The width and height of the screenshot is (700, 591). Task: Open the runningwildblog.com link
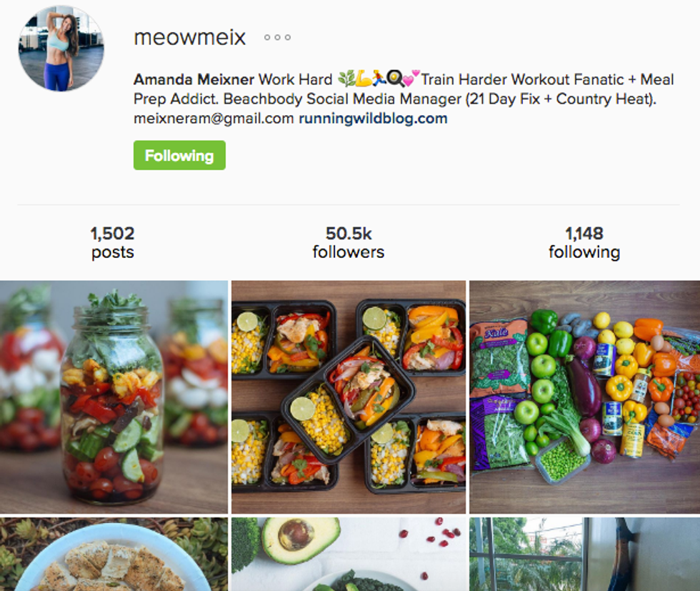pos(373,119)
